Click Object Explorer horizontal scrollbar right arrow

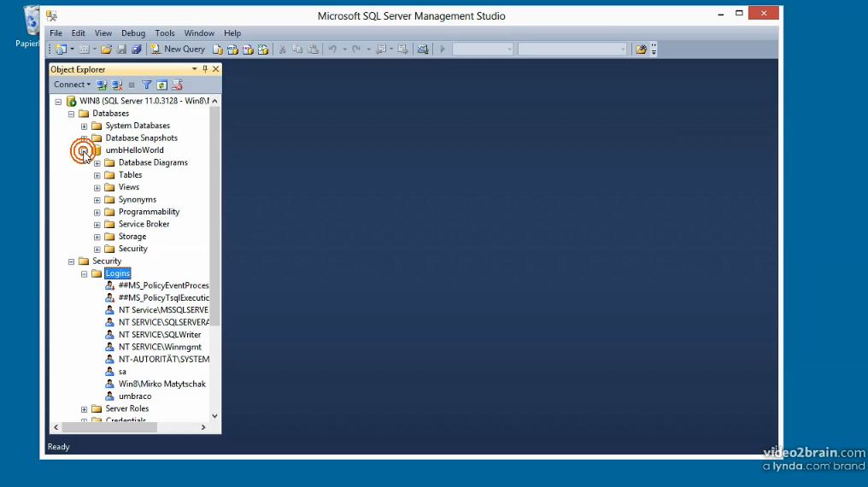point(203,427)
